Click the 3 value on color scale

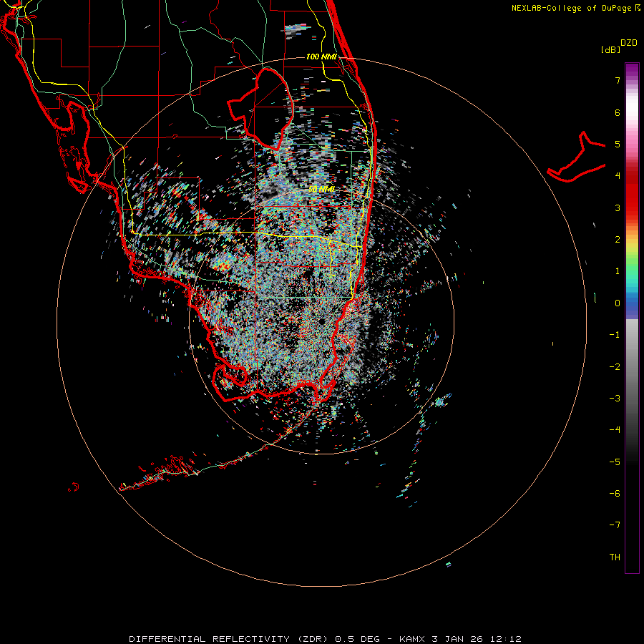click(618, 208)
